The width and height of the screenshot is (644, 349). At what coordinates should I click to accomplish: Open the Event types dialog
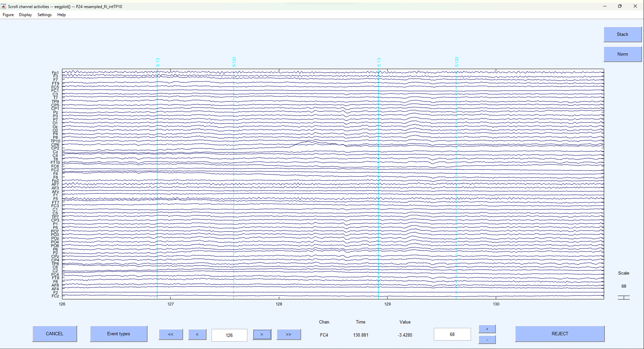click(119, 334)
